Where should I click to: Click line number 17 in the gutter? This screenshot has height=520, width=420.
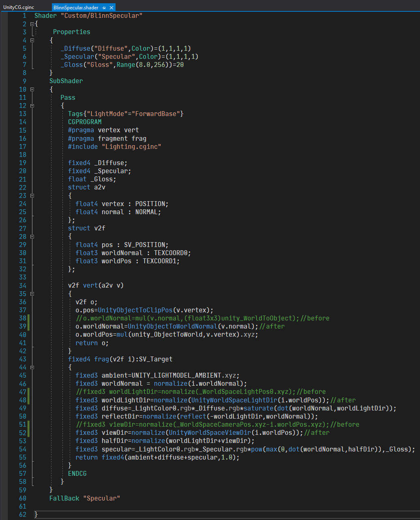click(x=22, y=146)
